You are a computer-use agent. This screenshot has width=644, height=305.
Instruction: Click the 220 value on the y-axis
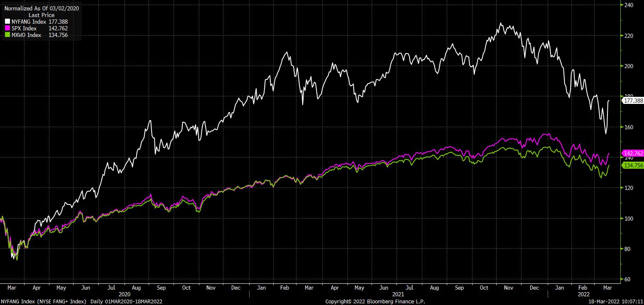point(628,36)
